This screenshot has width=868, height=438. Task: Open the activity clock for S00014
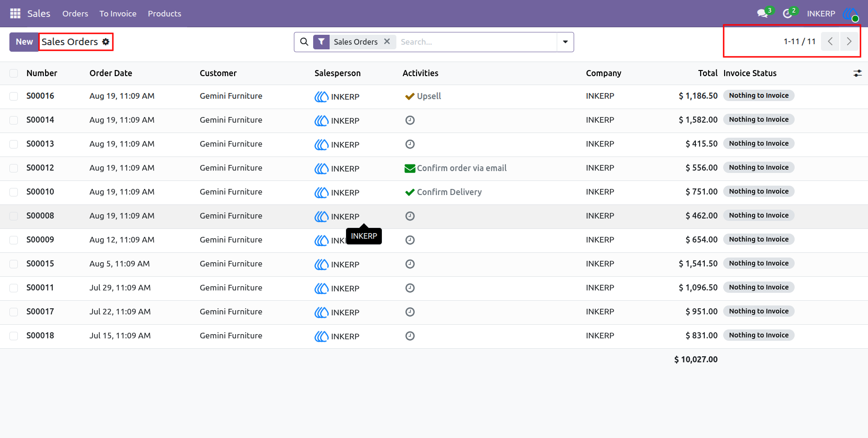410,120
